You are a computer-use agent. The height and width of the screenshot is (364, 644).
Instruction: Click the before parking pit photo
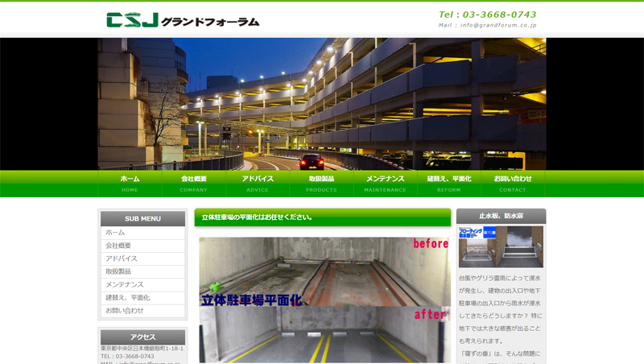click(x=325, y=271)
